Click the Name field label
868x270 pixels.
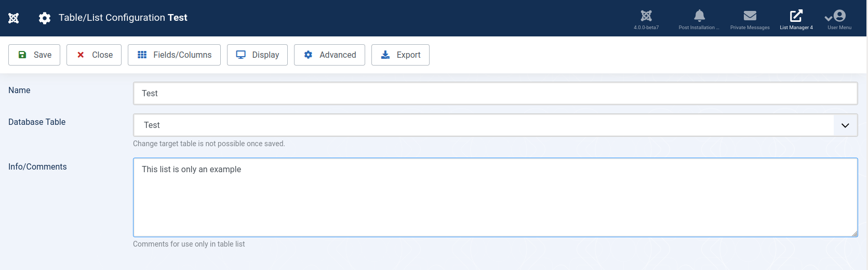(19, 91)
